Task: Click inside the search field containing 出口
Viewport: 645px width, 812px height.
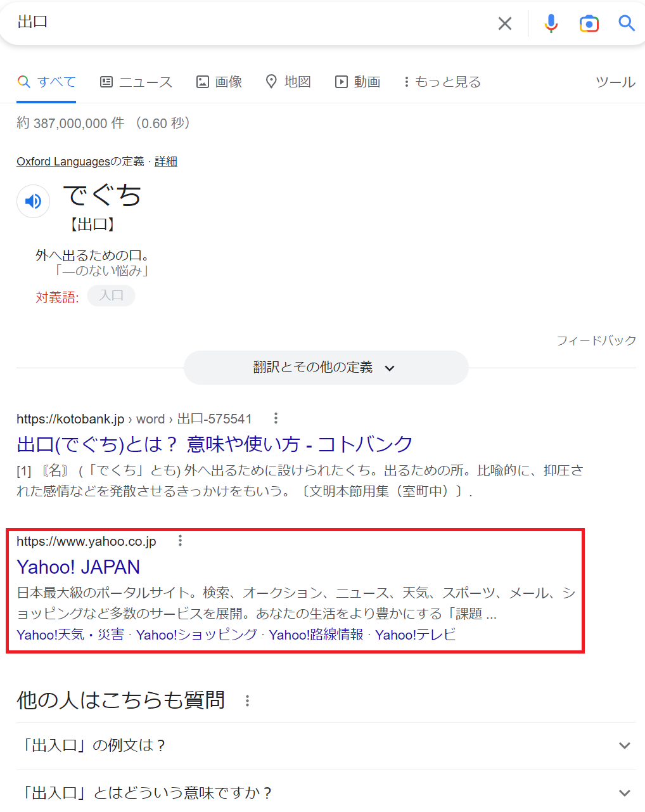Action: (253, 23)
